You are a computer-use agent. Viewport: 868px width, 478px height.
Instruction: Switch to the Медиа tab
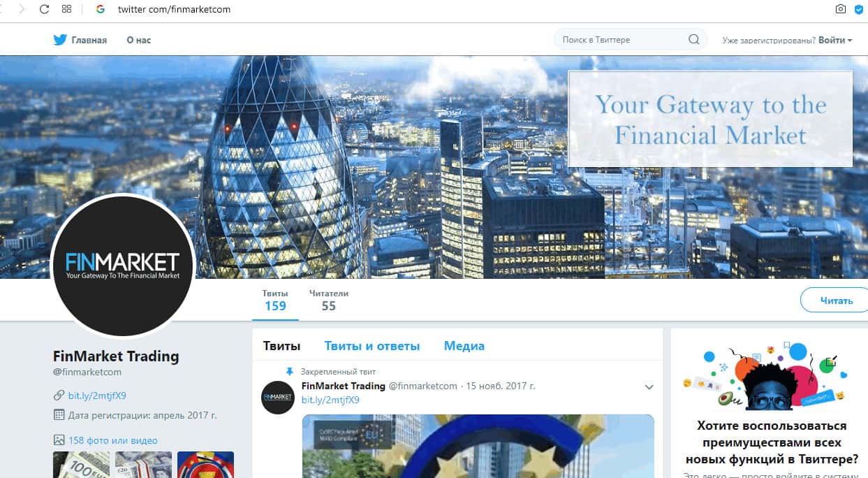(x=464, y=346)
